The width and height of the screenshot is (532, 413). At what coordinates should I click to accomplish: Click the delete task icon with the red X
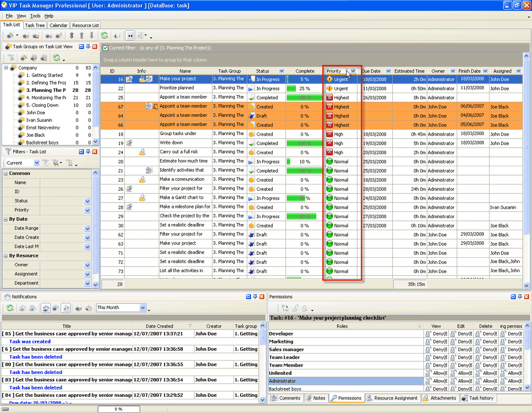pos(36,35)
